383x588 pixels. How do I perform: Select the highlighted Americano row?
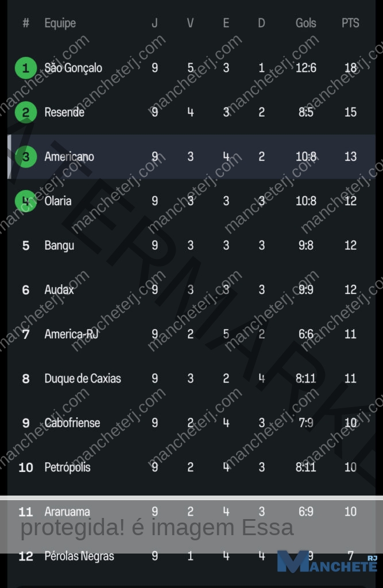(x=191, y=156)
